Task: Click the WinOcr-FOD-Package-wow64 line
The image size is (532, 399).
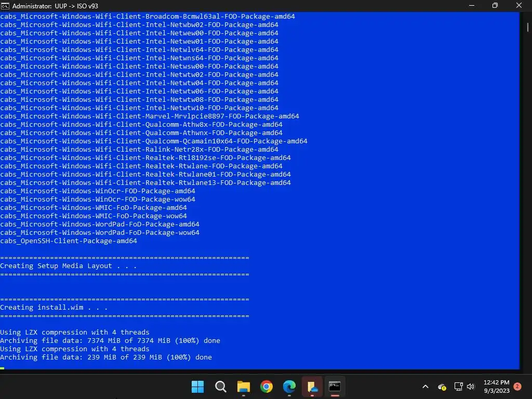Action: coord(98,199)
